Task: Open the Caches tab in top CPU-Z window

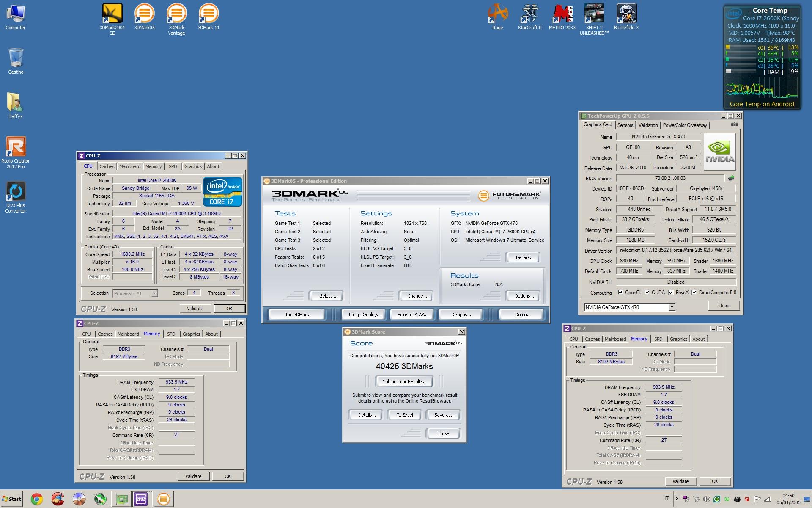Action: click(x=107, y=166)
